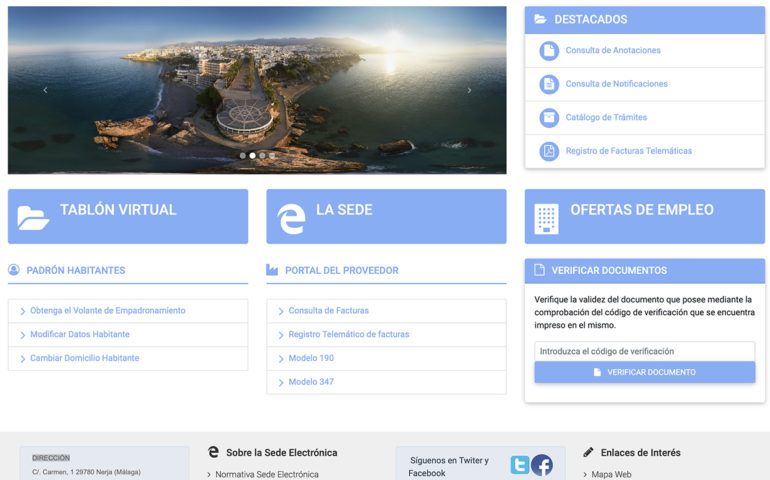Open Modelo 190 link

coord(311,358)
